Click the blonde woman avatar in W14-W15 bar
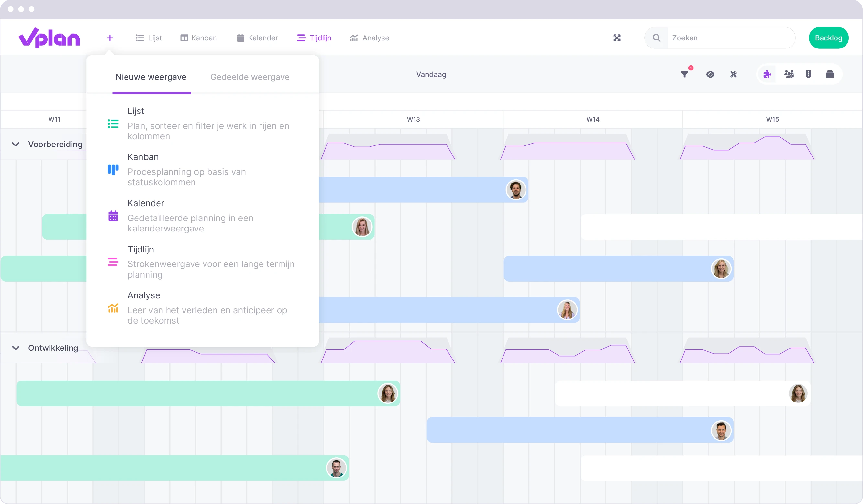Screen dimensions: 863x504 (x=721, y=269)
